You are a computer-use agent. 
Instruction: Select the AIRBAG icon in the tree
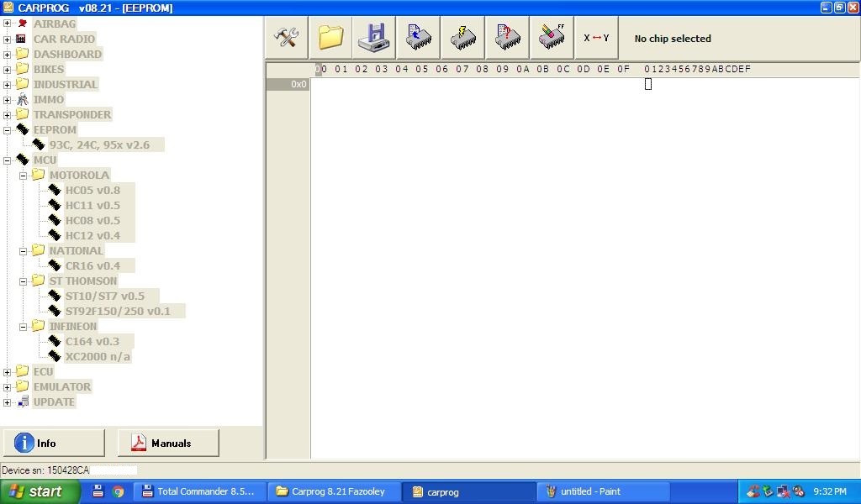coord(23,24)
